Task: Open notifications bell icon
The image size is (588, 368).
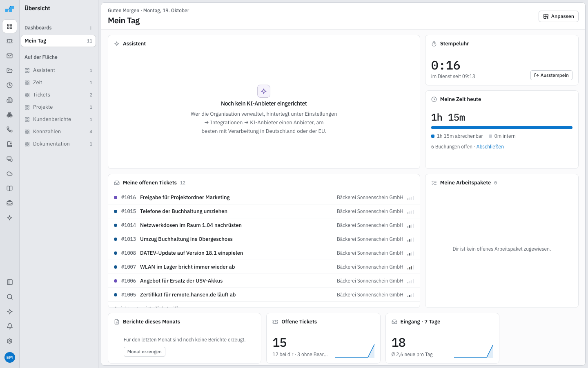Action: 10,326
